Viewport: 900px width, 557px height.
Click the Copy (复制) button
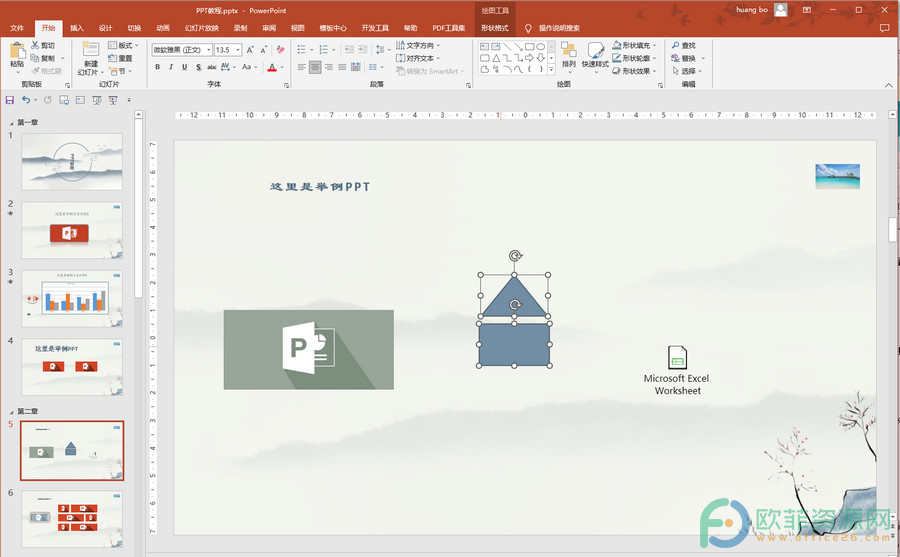pos(44,58)
